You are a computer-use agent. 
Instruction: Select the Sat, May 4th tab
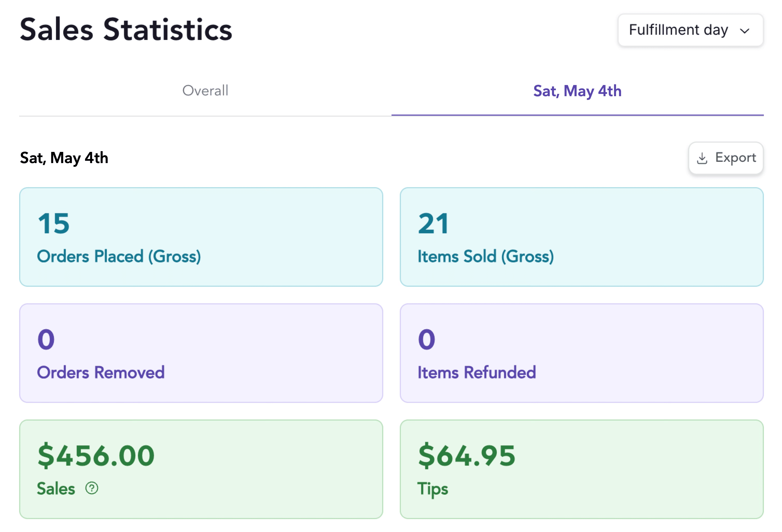point(577,91)
